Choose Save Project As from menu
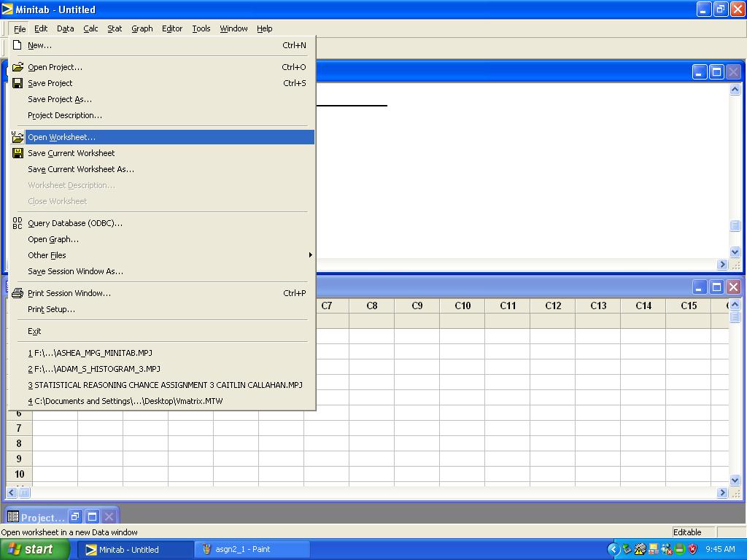This screenshot has height=560, width=747. pyautogui.click(x=60, y=99)
